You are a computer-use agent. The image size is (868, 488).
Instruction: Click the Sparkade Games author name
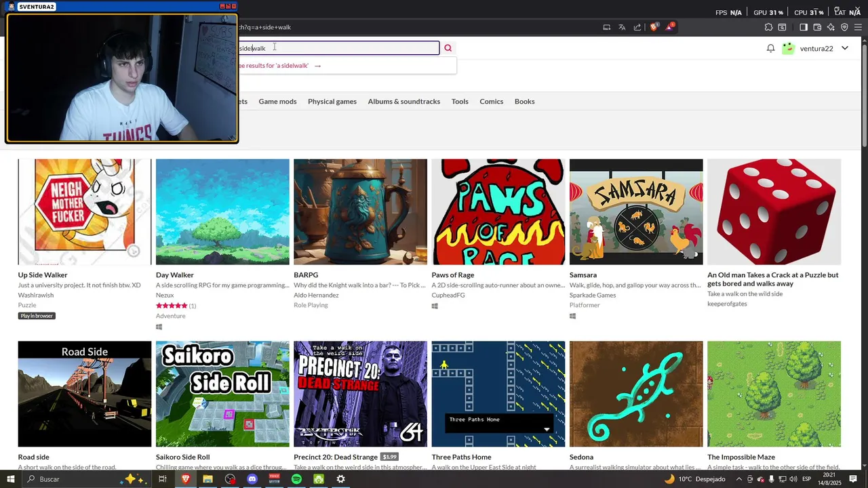coord(593,296)
